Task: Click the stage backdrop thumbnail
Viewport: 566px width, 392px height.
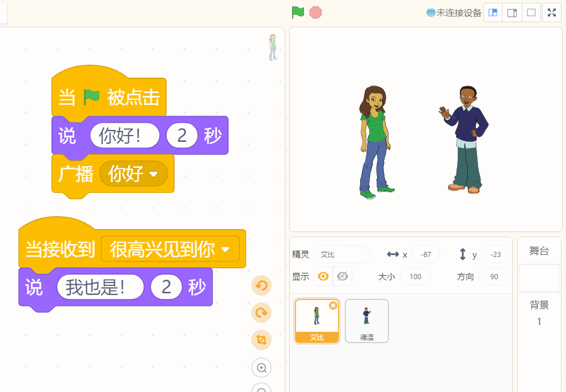Action: click(539, 278)
